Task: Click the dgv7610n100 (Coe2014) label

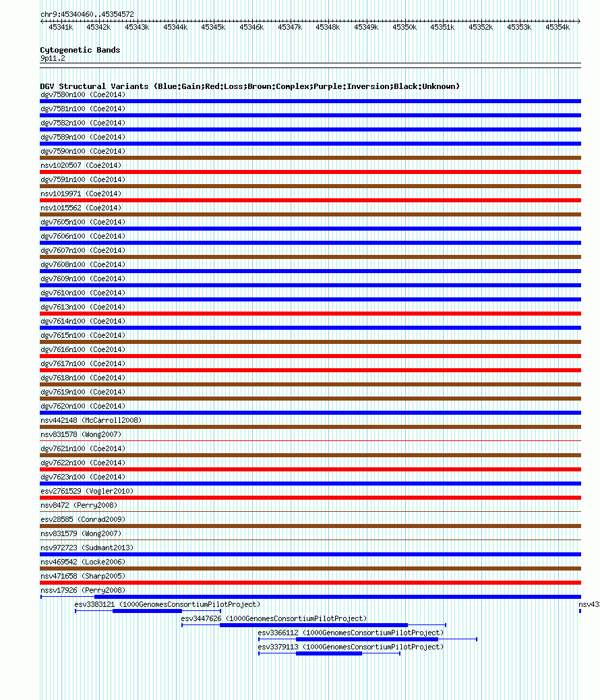Action: coord(83,293)
